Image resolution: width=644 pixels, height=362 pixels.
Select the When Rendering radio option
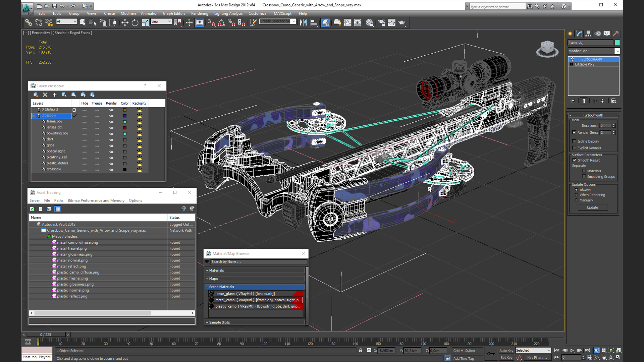577,195
